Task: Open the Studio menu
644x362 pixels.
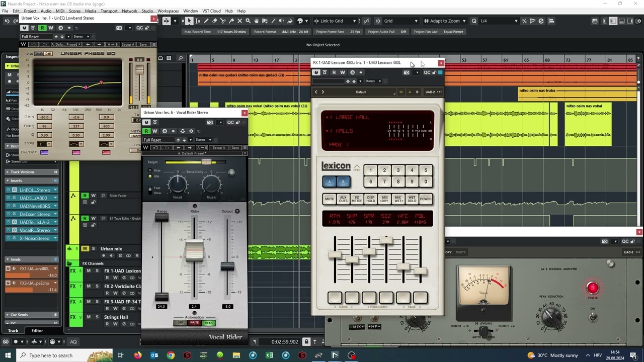Action: (x=147, y=11)
